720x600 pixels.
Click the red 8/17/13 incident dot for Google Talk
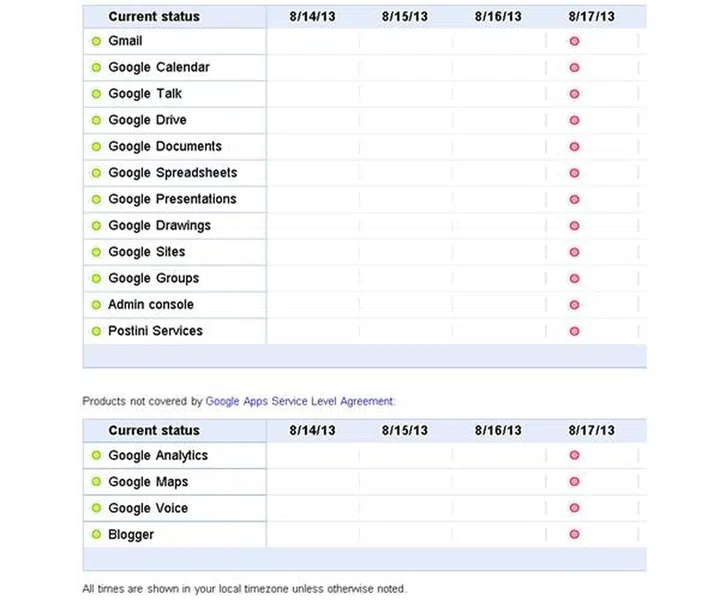[574, 94]
